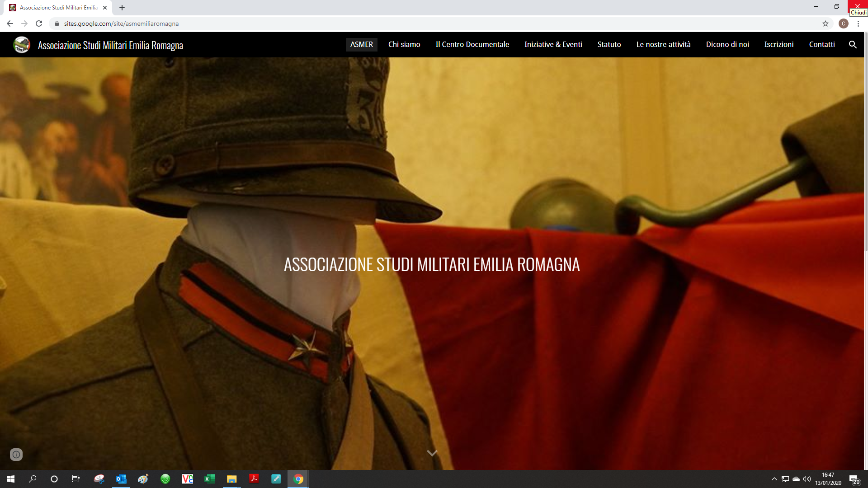Open the teal pencil app icon
This screenshot has height=488, width=868.
(x=276, y=479)
